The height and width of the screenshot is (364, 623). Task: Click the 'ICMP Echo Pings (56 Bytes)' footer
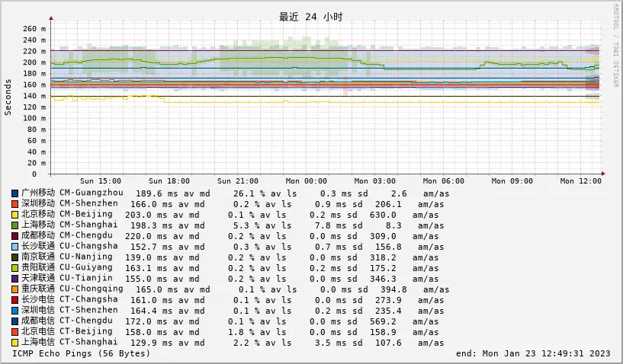(82, 353)
